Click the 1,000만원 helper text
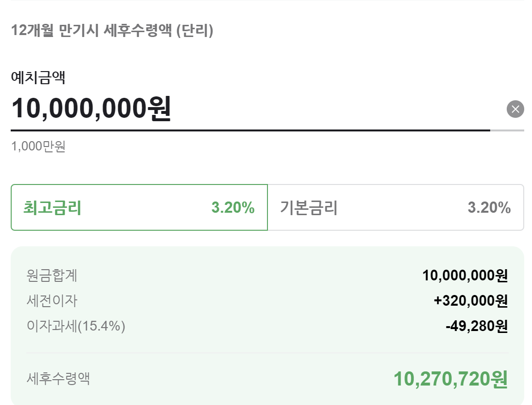This screenshot has height=405, width=532. pyautogui.click(x=38, y=147)
